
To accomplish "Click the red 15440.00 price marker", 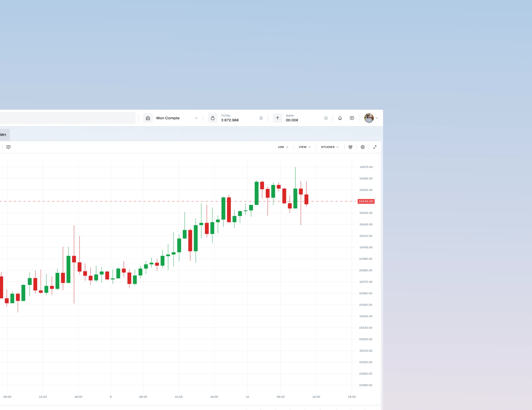I will 366,201.
